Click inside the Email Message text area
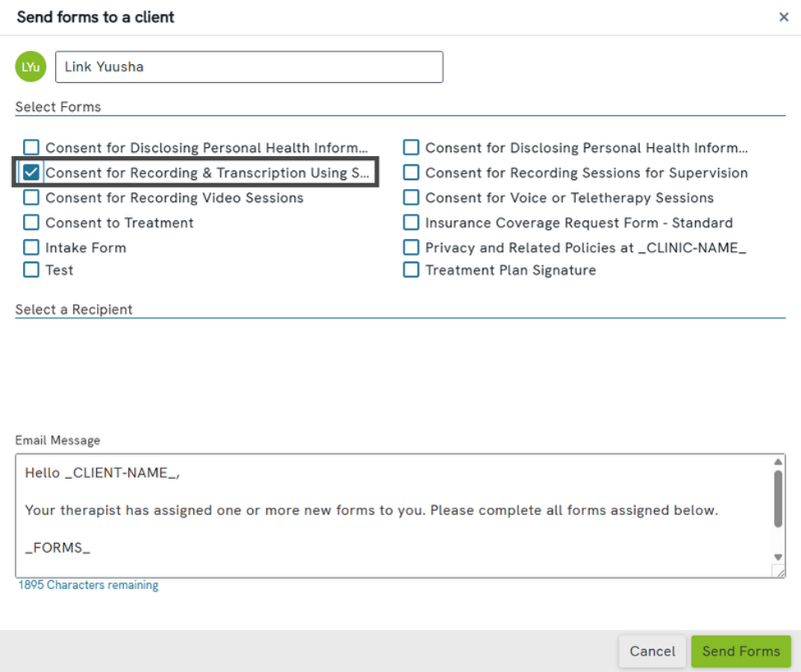 click(394, 516)
